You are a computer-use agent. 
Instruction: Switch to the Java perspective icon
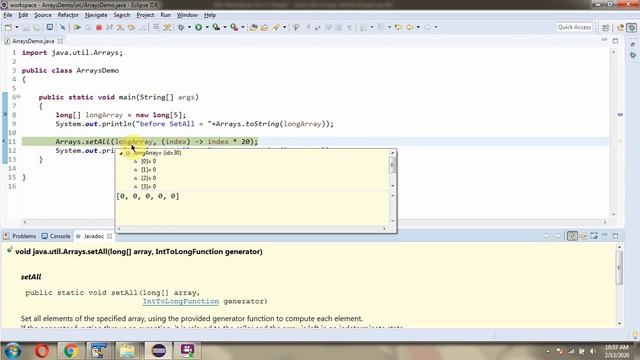[621, 27]
